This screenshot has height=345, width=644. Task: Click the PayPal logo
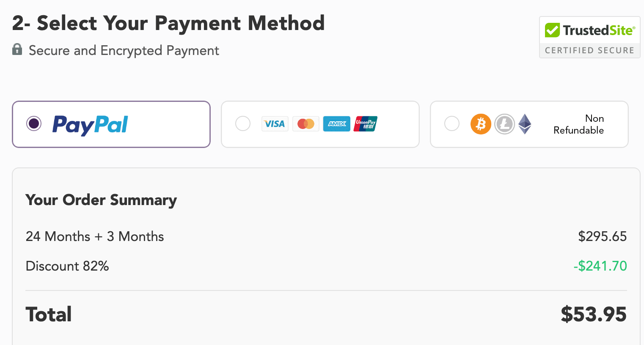(x=90, y=125)
